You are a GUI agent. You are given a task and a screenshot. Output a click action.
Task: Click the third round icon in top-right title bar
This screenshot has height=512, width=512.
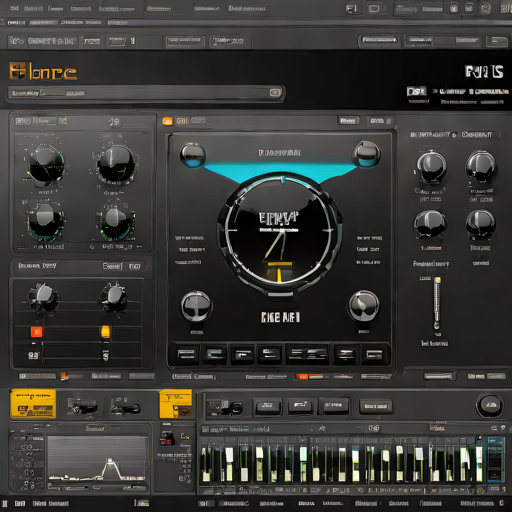coord(486,8)
